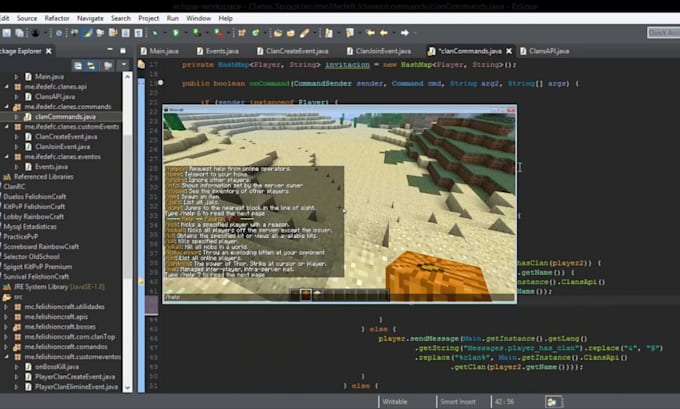Switch to the ClanJoinEvent.java tab

(x=379, y=51)
